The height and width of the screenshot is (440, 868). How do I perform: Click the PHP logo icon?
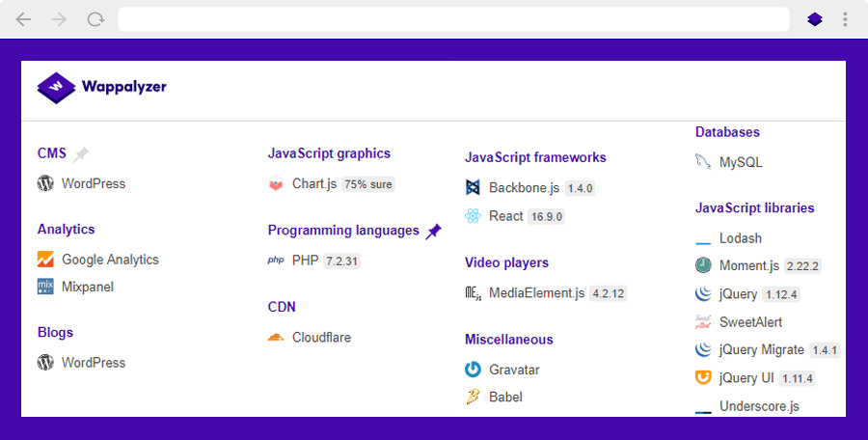[x=276, y=260]
